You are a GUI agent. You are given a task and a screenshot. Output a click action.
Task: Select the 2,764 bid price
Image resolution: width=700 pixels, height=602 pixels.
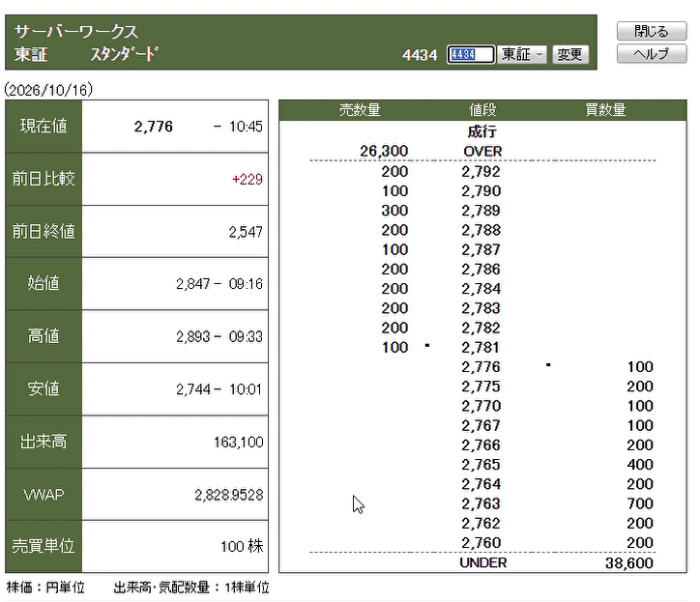pyautogui.click(x=481, y=484)
